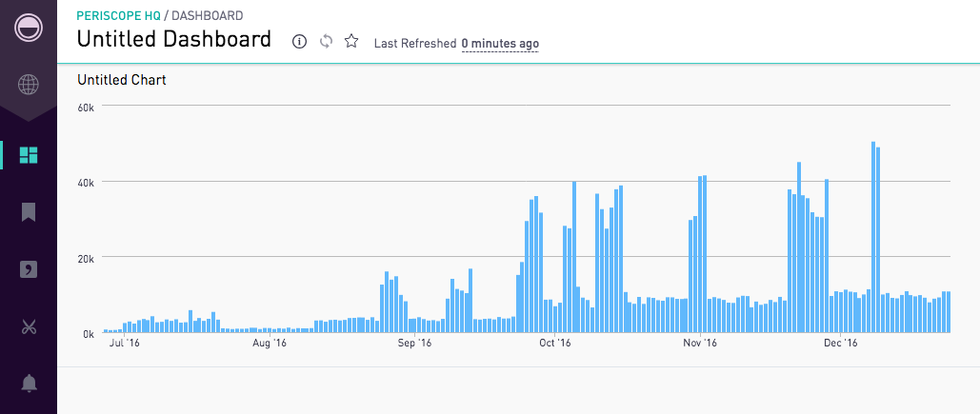The image size is (980, 414).
Task: Show dashboard info icon
Action: tap(299, 42)
